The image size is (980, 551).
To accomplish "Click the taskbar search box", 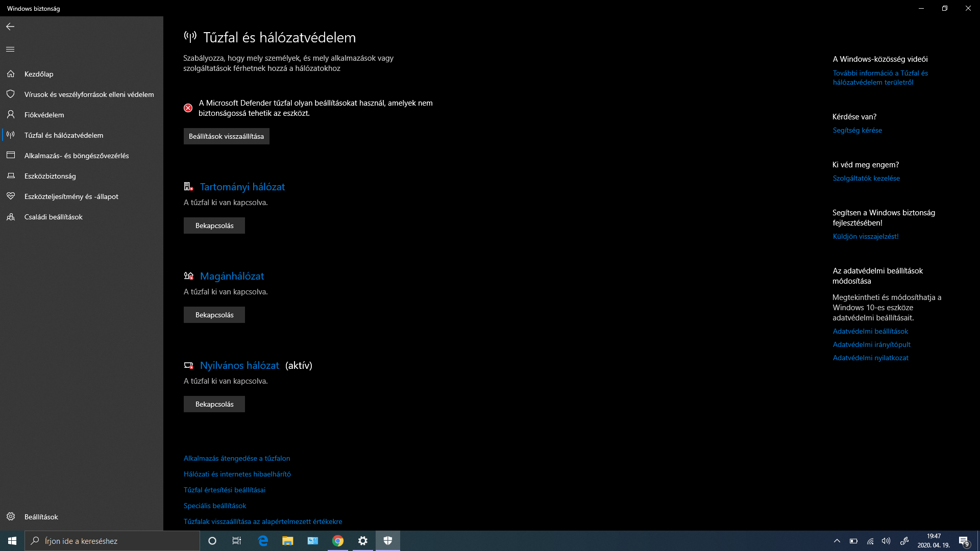I will [x=112, y=541].
